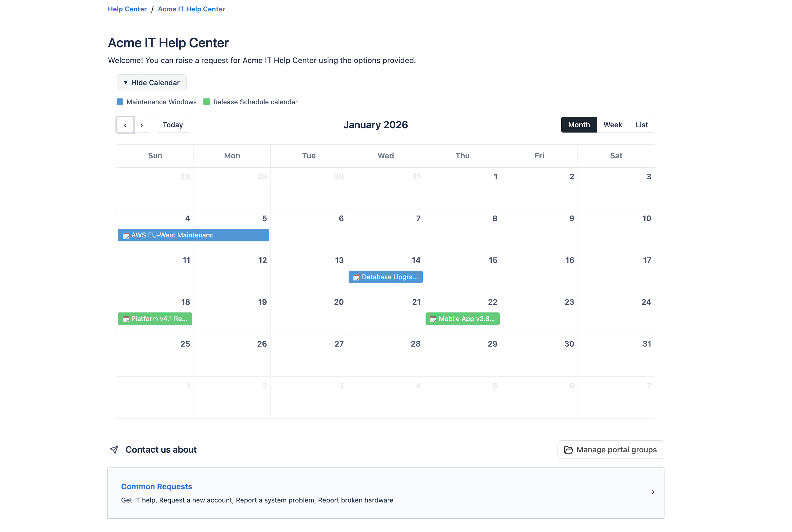Keep Month view selected in the view switcher
Image resolution: width=792 pixels, height=532 pixels.
pos(578,125)
